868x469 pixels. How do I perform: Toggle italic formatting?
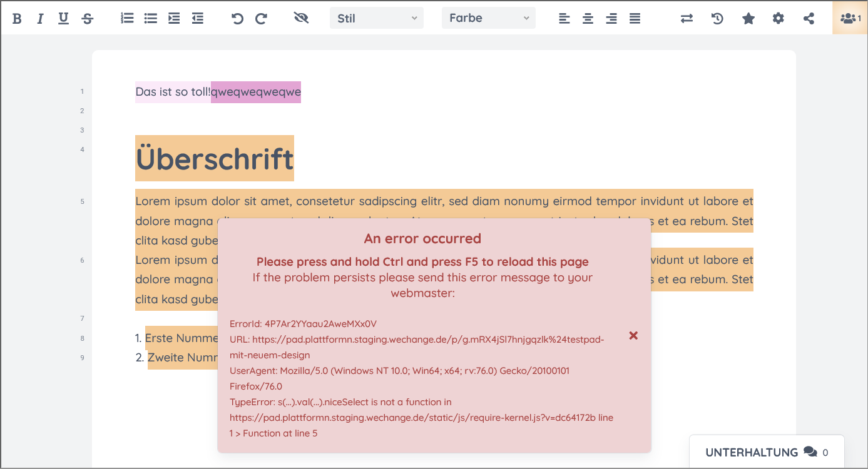40,19
